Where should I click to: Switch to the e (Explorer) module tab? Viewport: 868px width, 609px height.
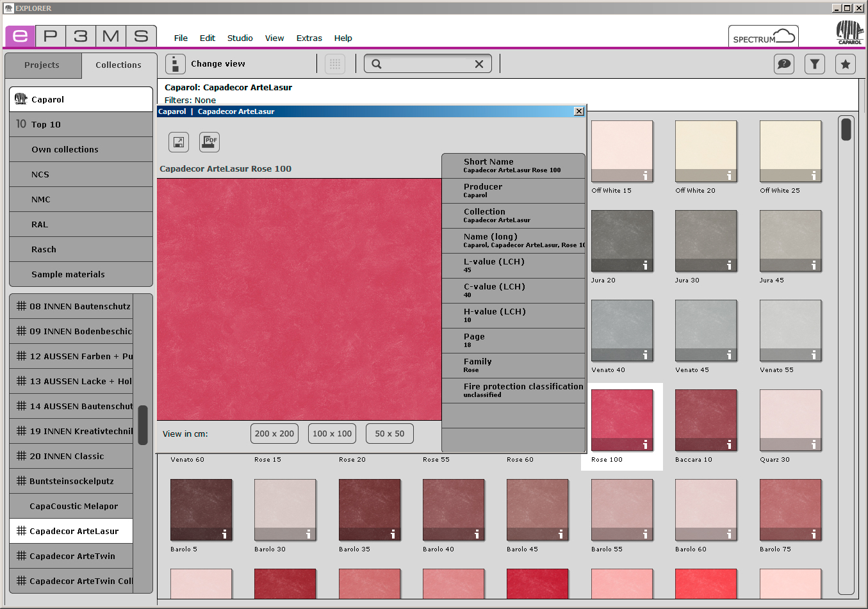(x=20, y=36)
